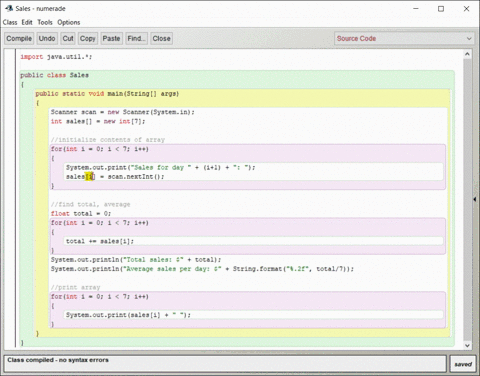The width and height of the screenshot is (480, 376).
Task: Click the scroll up arrow in editor
Action: 467,54
